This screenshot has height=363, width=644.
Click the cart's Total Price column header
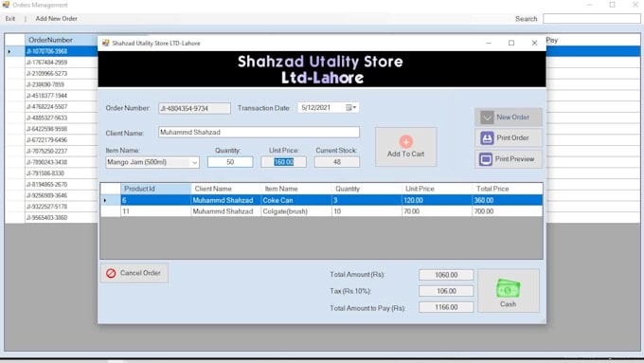pyautogui.click(x=508, y=189)
